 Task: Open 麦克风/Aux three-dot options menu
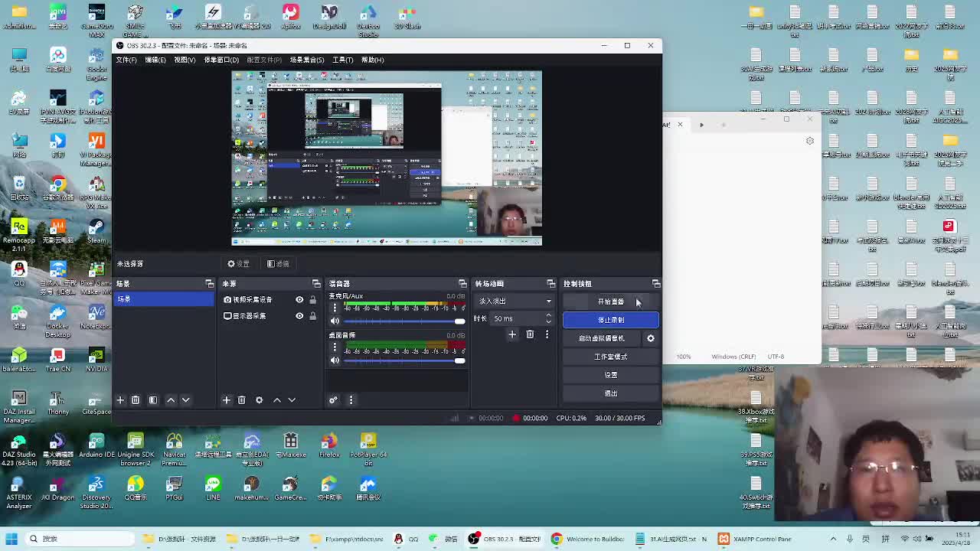(x=335, y=308)
